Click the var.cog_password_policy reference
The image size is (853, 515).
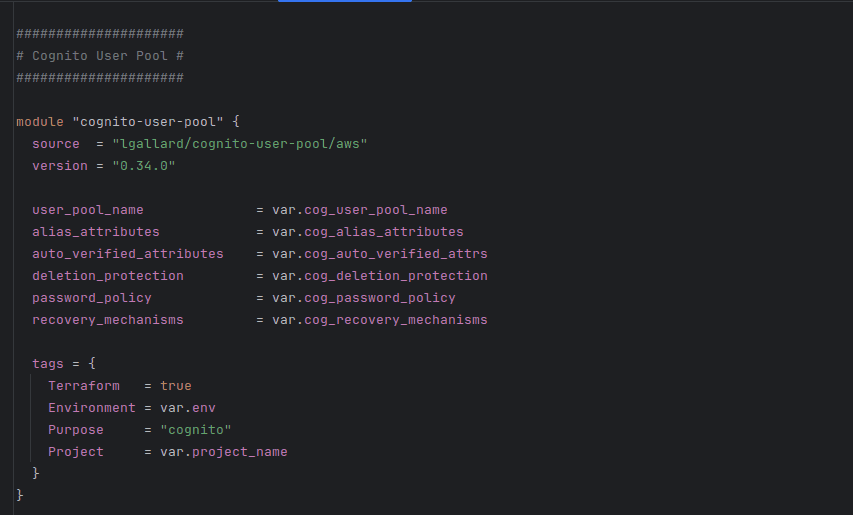[x=363, y=298]
